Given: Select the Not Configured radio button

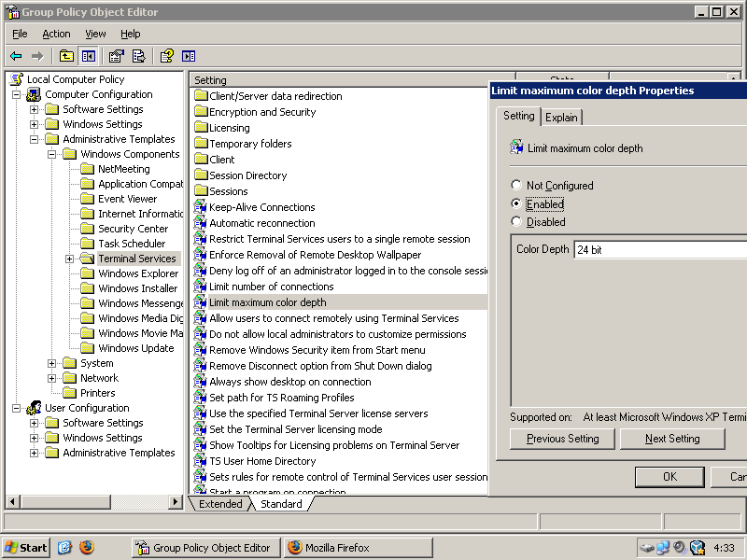Looking at the screenshot, I should (x=516, y=185).
